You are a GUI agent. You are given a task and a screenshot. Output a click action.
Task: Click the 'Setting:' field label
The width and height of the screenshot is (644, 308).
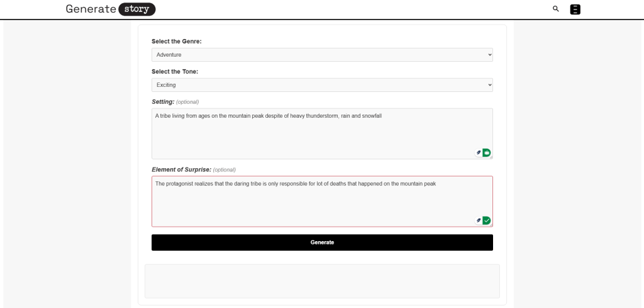[x=163, y=101]
